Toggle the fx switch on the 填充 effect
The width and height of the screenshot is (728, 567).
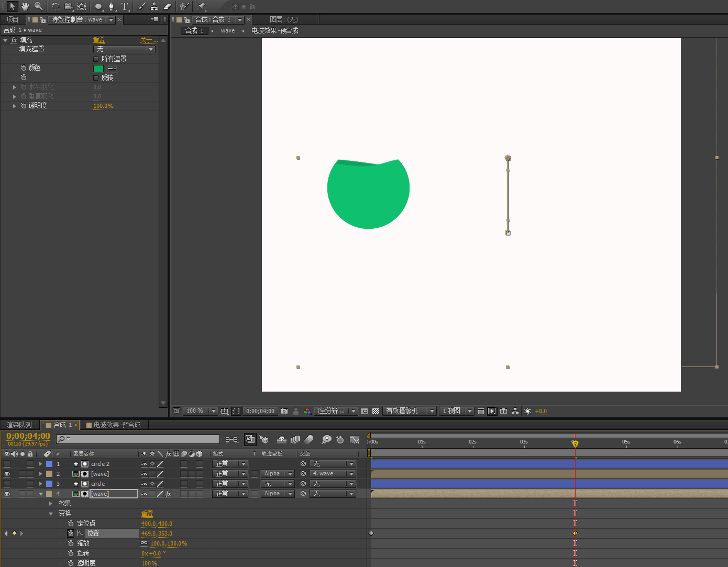click(14, 40)
